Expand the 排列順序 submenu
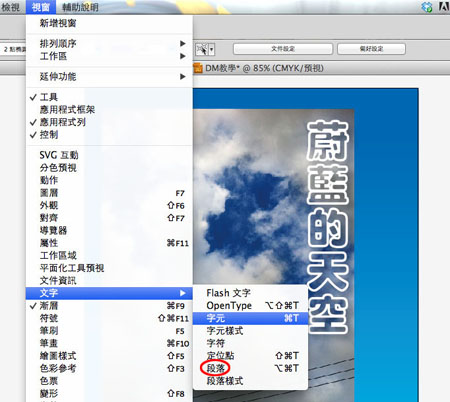This screenshot has height=402, width=450. pyautogui.click(x=109, y=43)
